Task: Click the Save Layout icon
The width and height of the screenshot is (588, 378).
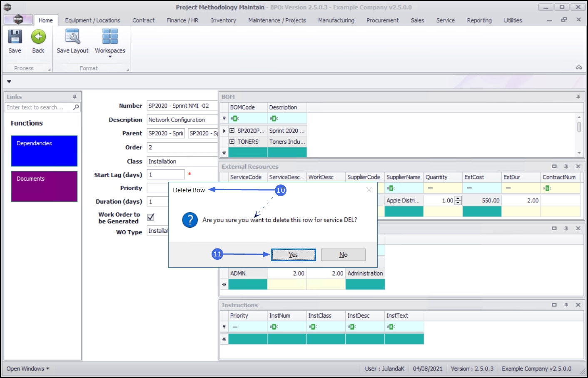Action: pyautogui.click(x=72, y=37)
